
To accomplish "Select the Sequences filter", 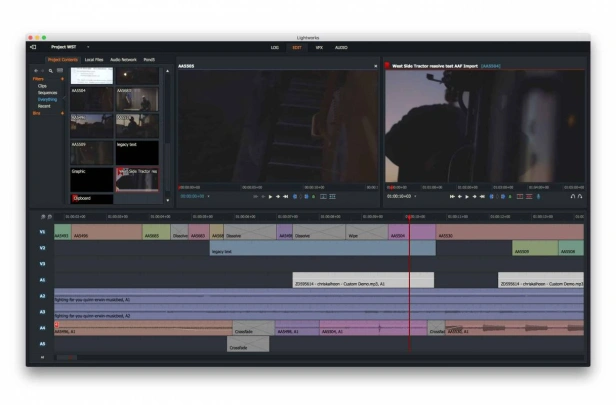I will pos(48,93).
